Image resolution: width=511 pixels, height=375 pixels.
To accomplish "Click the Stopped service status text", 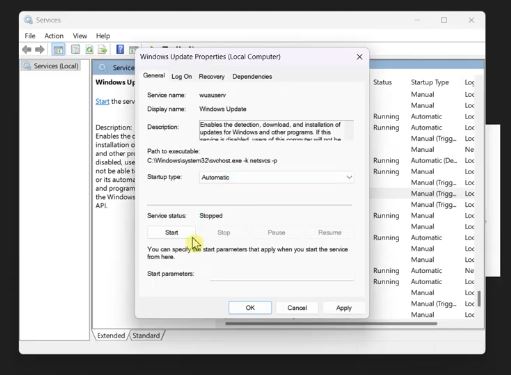I will [x=211, y=216].
